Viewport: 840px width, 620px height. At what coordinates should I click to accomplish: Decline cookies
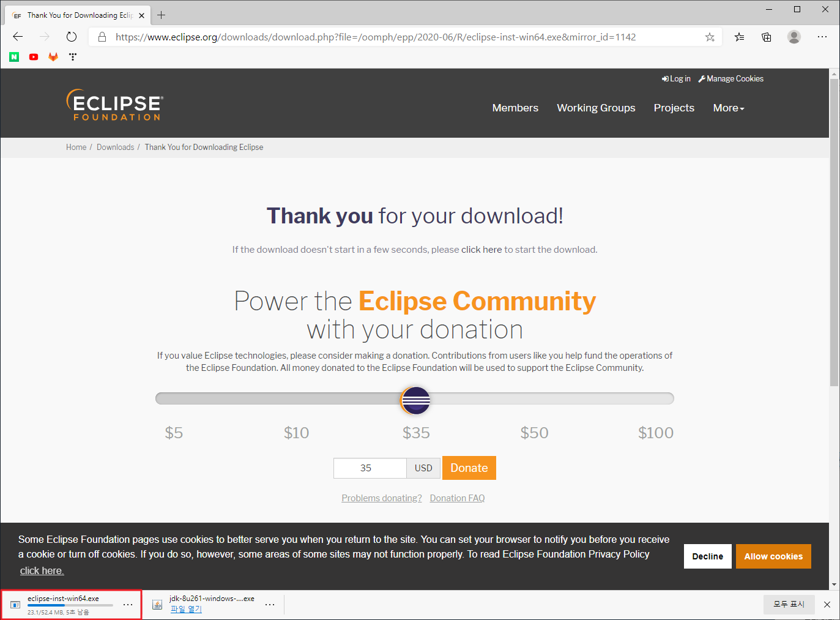(x=708, y=556)
